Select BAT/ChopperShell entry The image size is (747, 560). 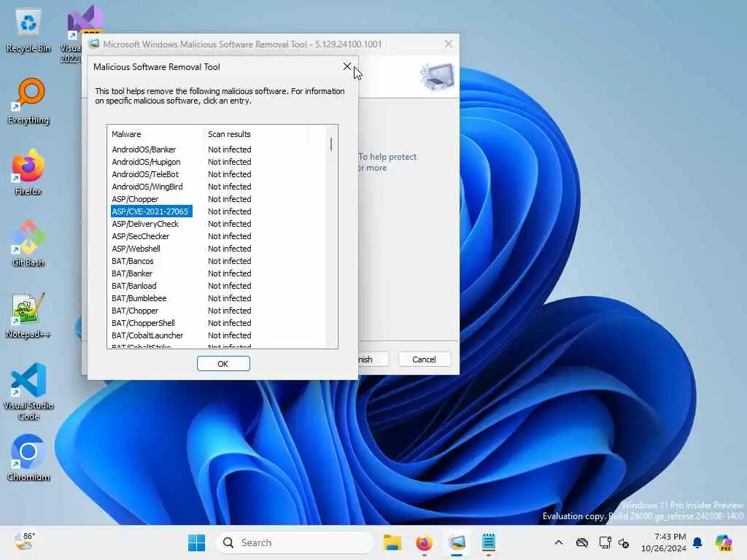click(144, 323)
